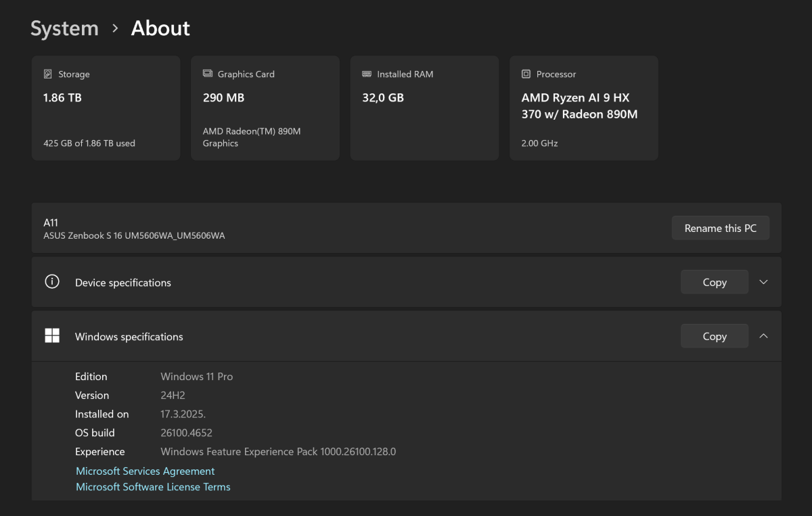The height and width of the screenshot is (516, 812).
Task: Select the Storage card title
Action: 74,74
